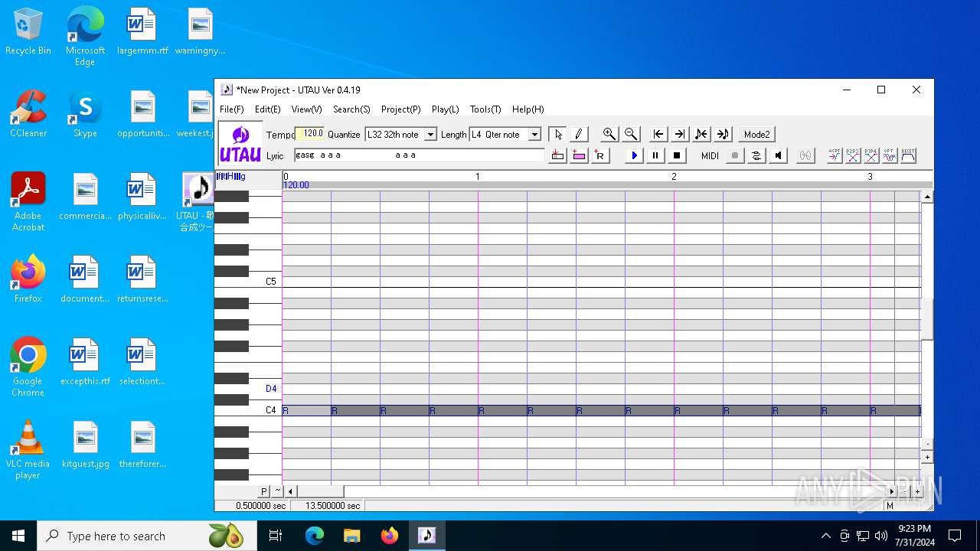The height and width of the screenshot is (551, 980).
Task: Open File Explorer from the taskbar
Action: point(351,536)
